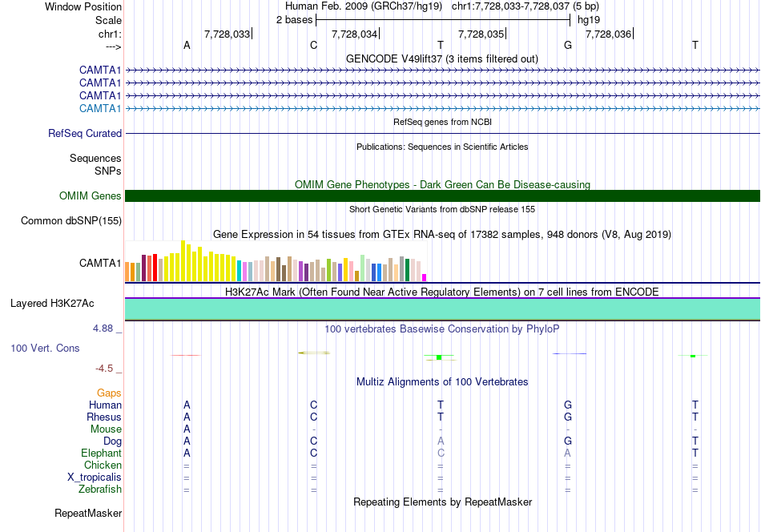Click the 'Zebrafish' alignment row label
This screenshot has height=532, width=761.
[100, 489]
